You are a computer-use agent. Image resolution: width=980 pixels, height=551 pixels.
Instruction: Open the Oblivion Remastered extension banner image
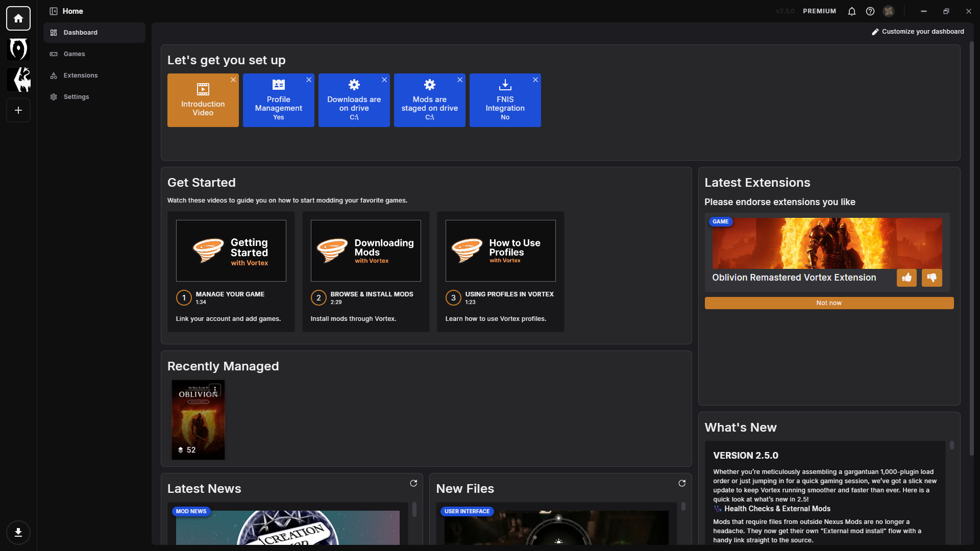click(827, 243)
